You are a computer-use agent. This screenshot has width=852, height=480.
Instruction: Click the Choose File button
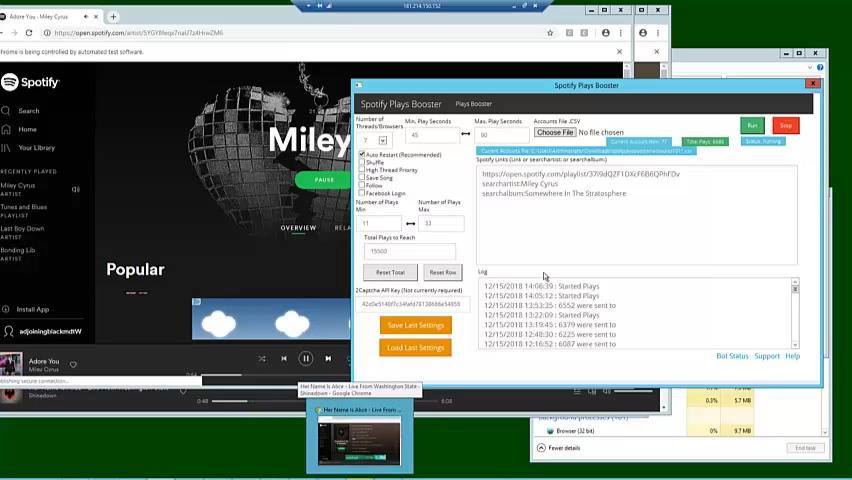click(x=555, y=132)
